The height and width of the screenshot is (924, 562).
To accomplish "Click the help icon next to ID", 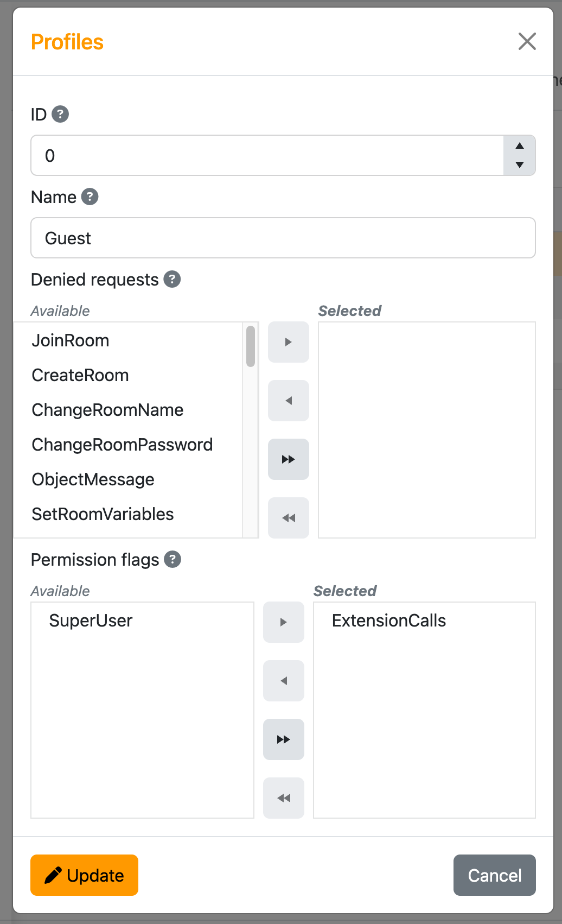I will [x=60, y=115].
